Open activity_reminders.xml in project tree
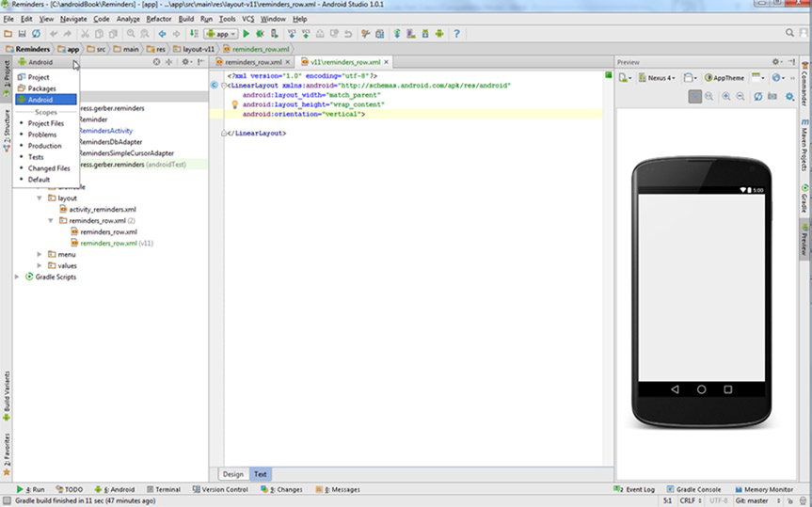The image size is (812, 507). [x=103, y=209]
